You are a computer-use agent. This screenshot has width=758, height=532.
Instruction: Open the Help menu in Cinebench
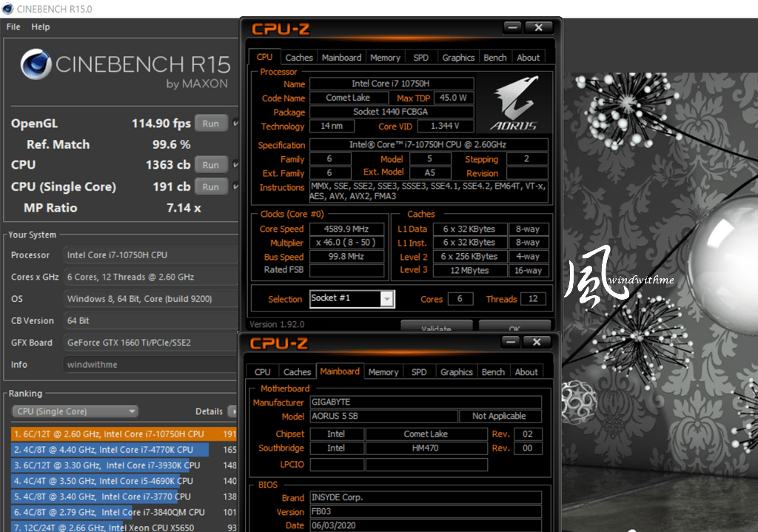tap(41, 27)
